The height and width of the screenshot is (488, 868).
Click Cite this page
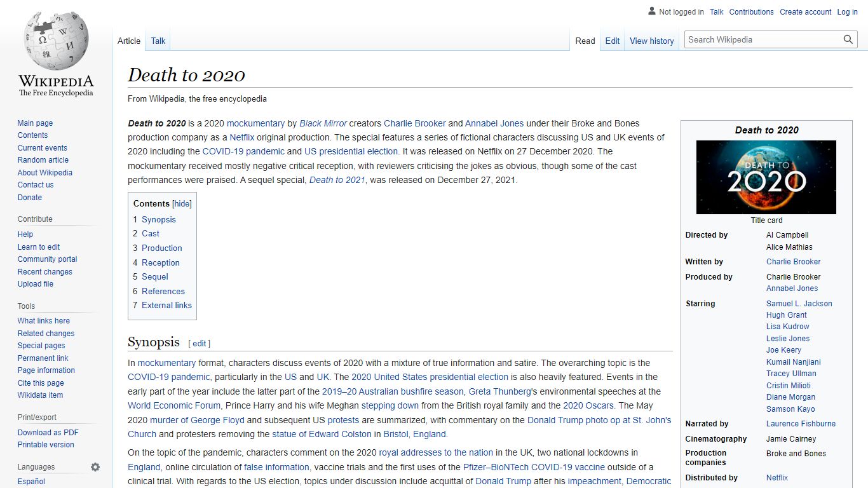pos(41,383)
